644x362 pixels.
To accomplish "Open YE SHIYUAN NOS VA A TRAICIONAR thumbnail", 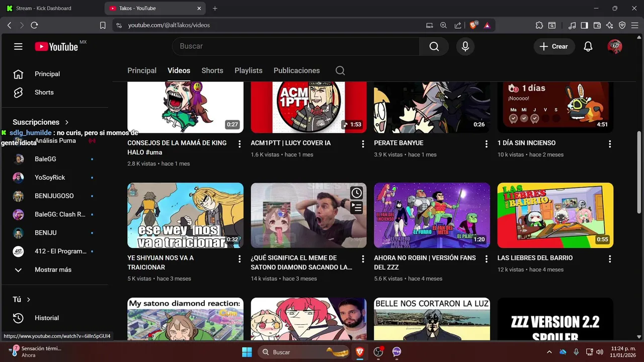I will tap(185, 215).
